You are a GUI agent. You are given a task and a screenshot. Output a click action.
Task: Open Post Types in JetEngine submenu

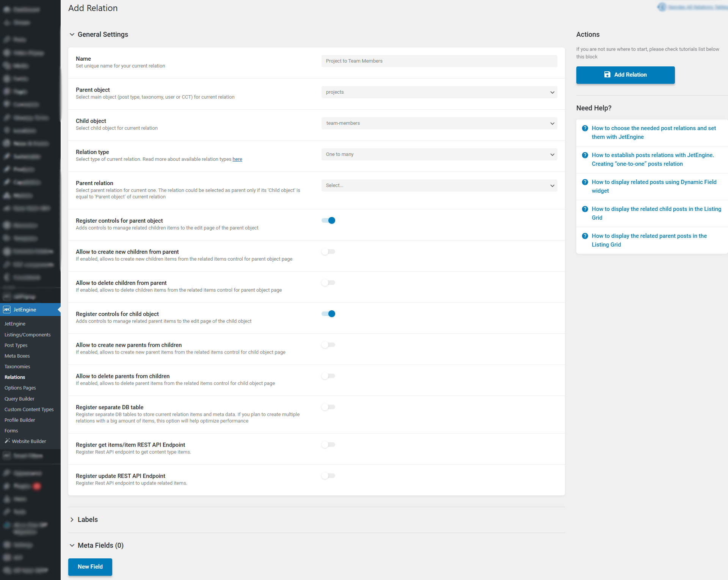(x=16, y=345)
